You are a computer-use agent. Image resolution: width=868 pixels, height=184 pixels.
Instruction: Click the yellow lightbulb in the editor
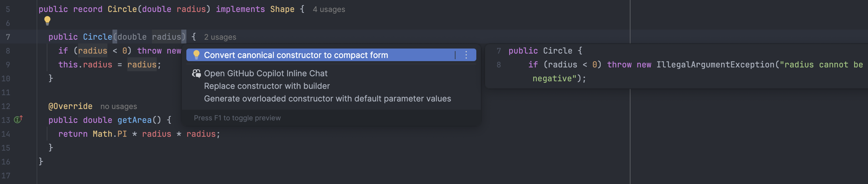click(47, 20)
